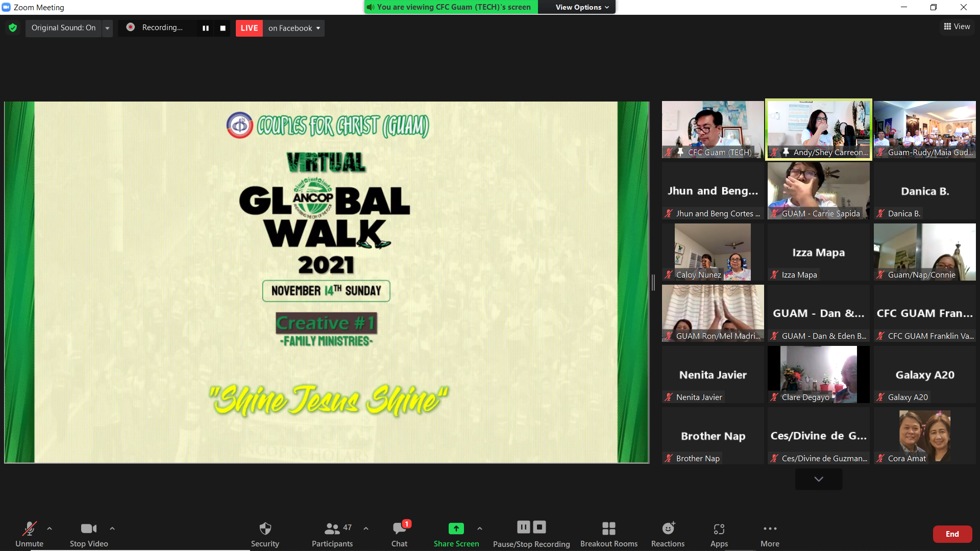Minimize the Zoom Meeting window

(904, 7)
